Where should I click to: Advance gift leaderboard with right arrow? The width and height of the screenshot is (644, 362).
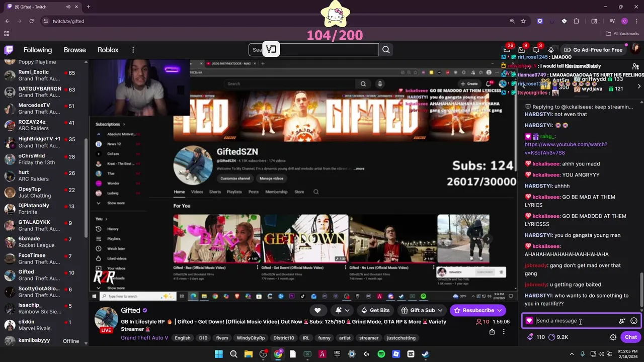[x=639, y=86]
